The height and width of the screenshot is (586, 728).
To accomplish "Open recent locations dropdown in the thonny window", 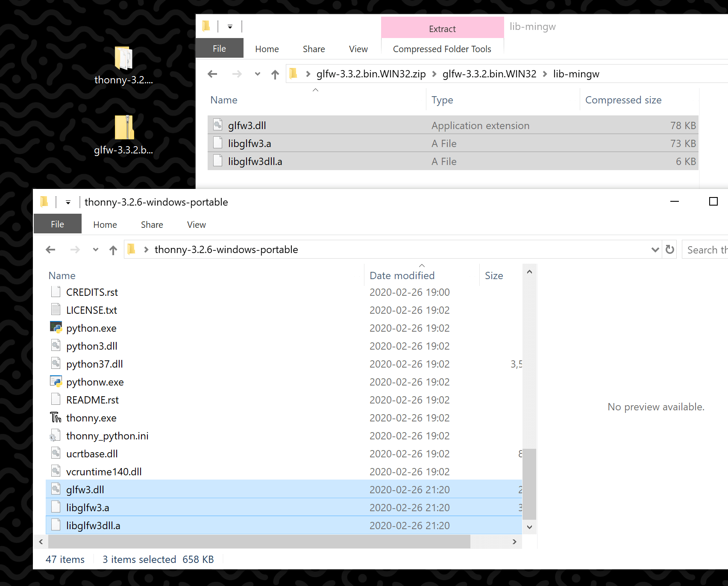I will pyautogui.click(x=96, y=250).
